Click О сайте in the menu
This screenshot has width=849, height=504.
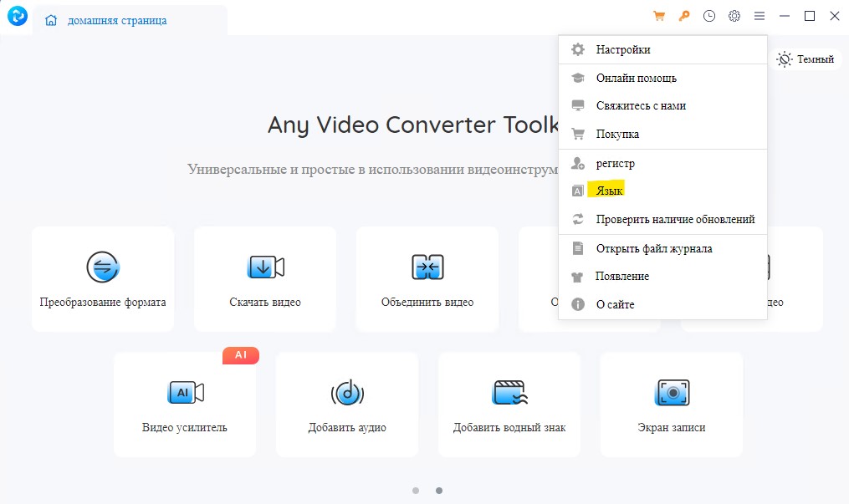point(662,304)
